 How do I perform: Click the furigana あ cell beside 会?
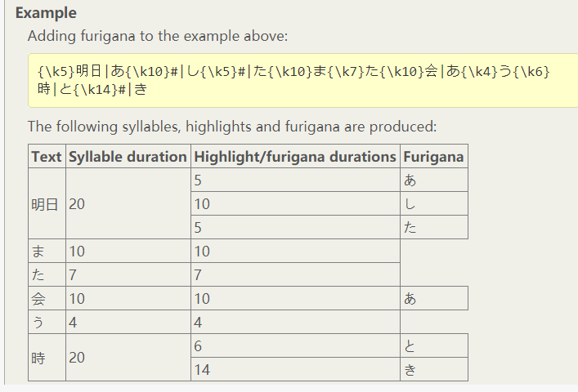434,298
